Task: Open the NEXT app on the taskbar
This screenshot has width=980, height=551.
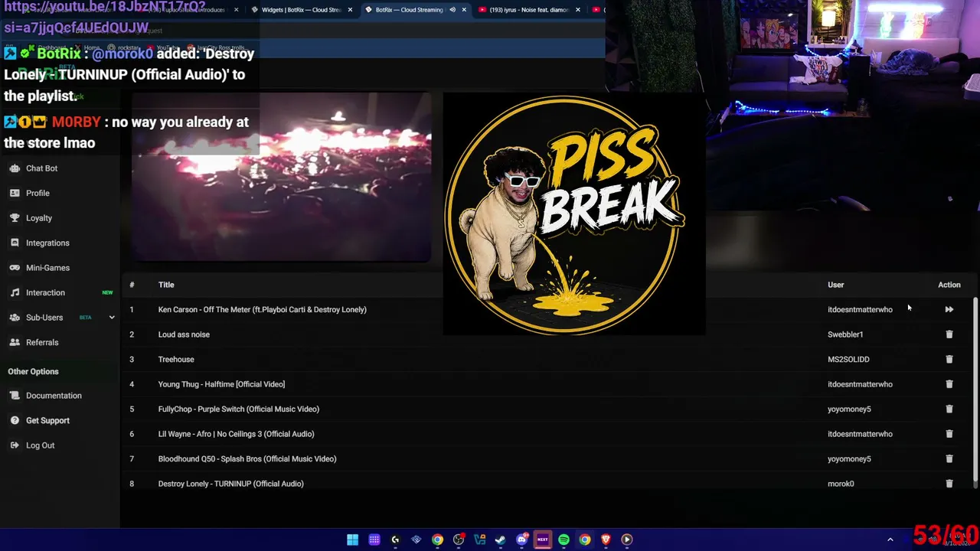Action: [542, 540]
